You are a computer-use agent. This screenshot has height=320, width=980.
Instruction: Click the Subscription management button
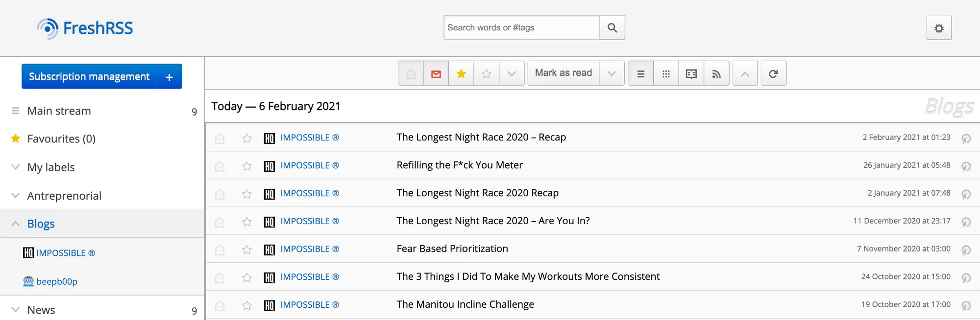point(89,76)
